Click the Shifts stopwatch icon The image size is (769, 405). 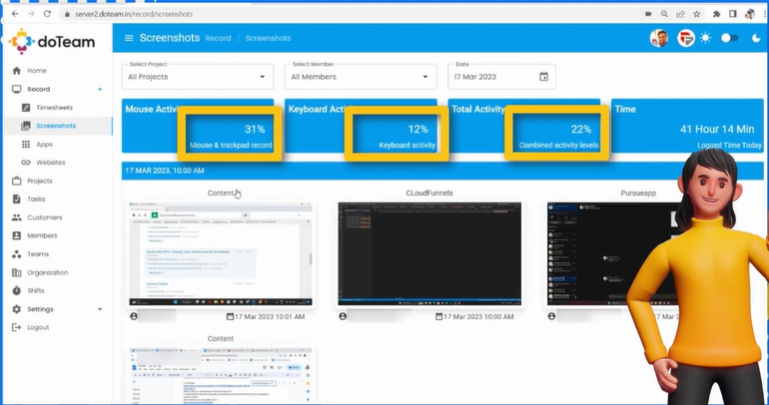coord(17,291)
